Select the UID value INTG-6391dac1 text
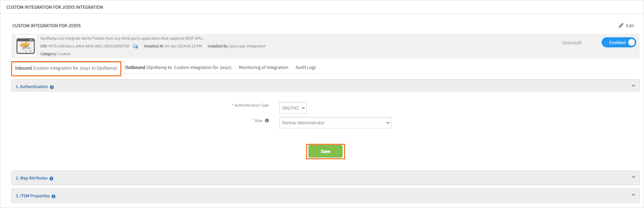Image resolution: width=644 pixels, height=208 pixels. [x=89, y=46]
